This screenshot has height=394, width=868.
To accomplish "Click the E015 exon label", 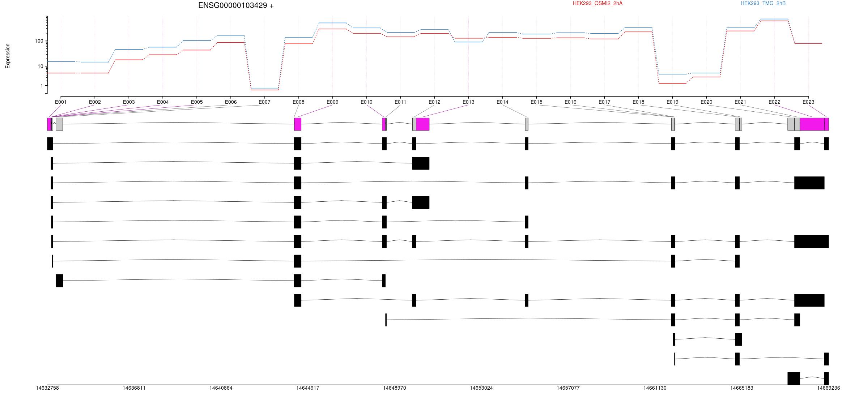I will point(536,102).
